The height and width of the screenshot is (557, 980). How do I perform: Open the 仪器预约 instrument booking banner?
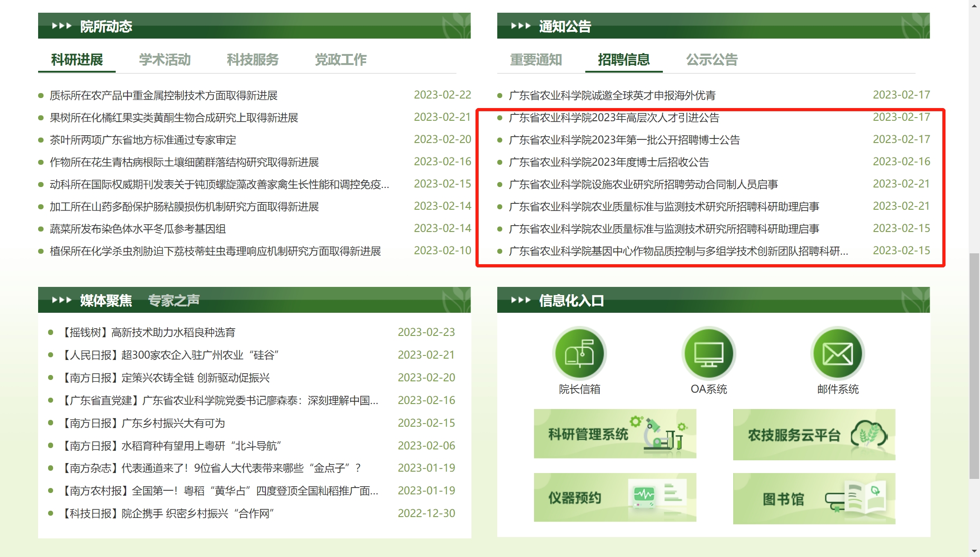[x=615, y=498]
